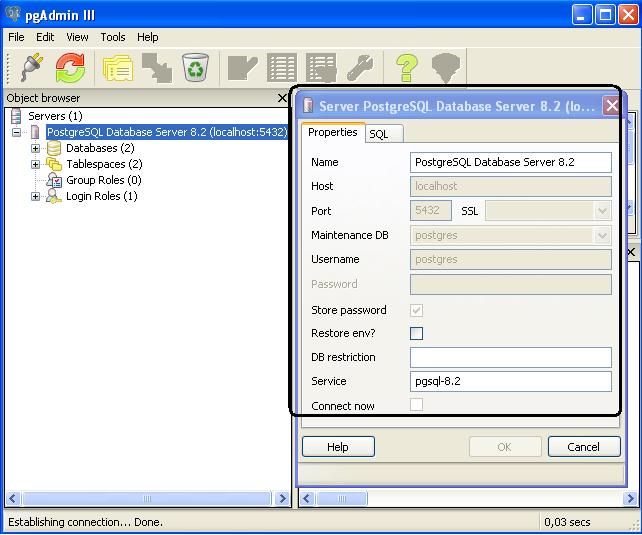Click the Create object toolbar icon
This screenshot has height=535, width=642.
pyautogui.click(x=157, y=68)
